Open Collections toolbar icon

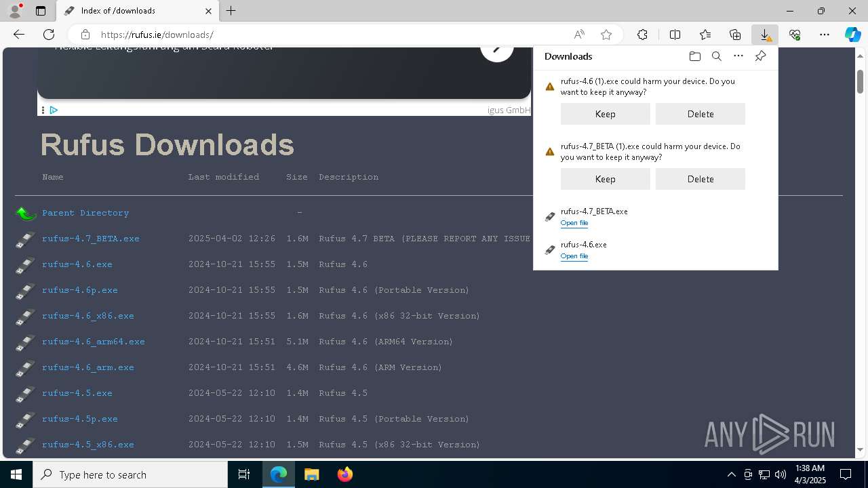pos(735,35)
